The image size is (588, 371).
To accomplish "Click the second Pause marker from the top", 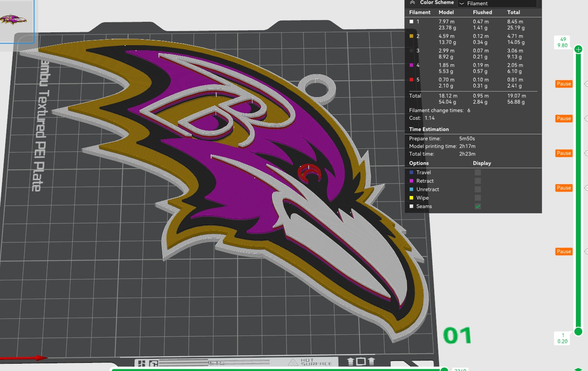I will [x=564, y=119].
